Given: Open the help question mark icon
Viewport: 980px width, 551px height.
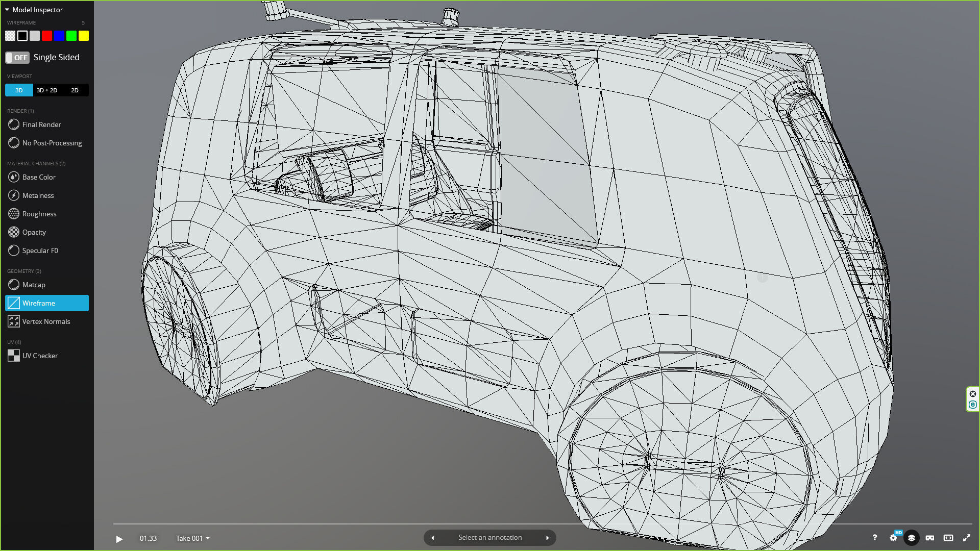Looking at the screenshot, I should point(874,538).
